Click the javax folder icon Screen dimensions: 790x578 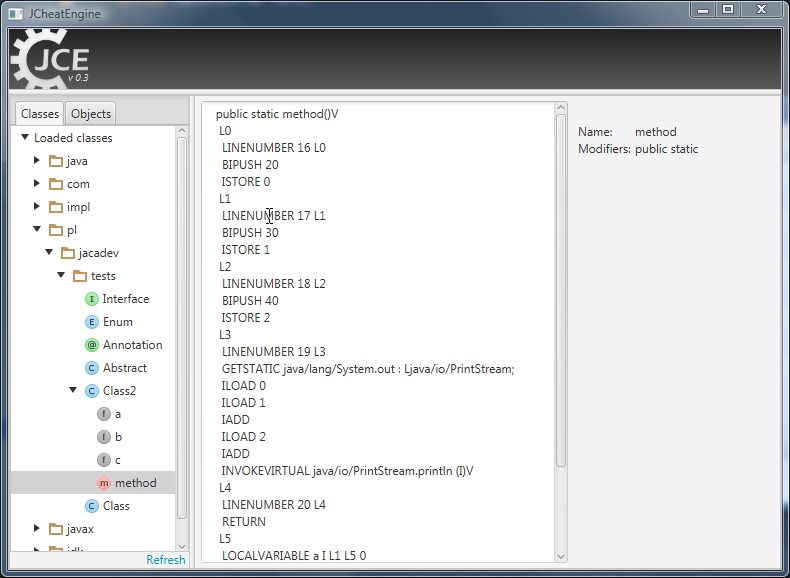tap(56, 529)
